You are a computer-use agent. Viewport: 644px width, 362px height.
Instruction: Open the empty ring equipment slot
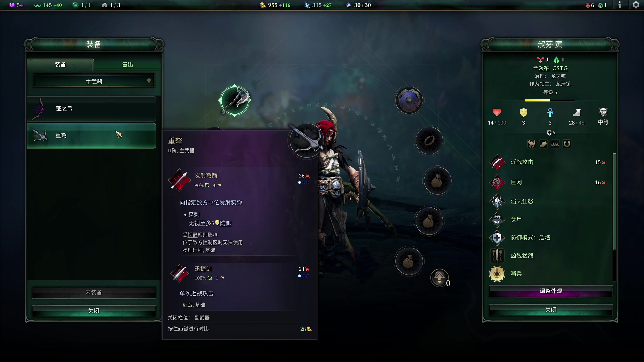click(x=429, y=141)
